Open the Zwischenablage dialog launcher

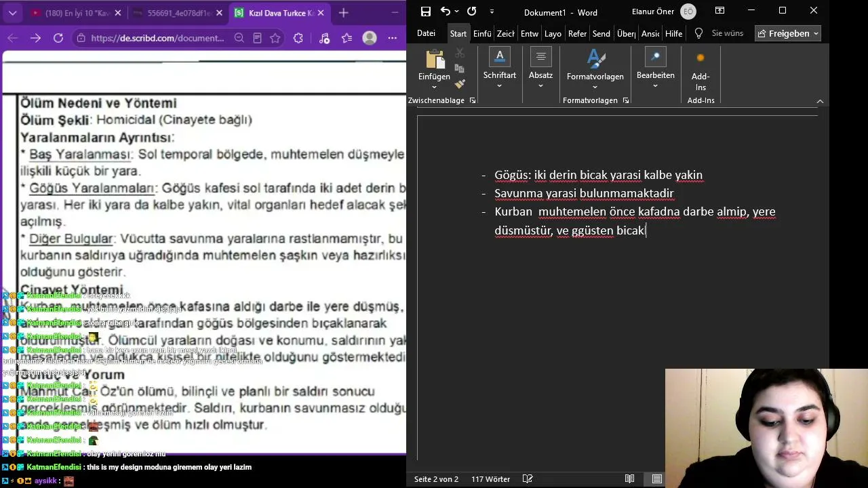click(x=473, y=100)
